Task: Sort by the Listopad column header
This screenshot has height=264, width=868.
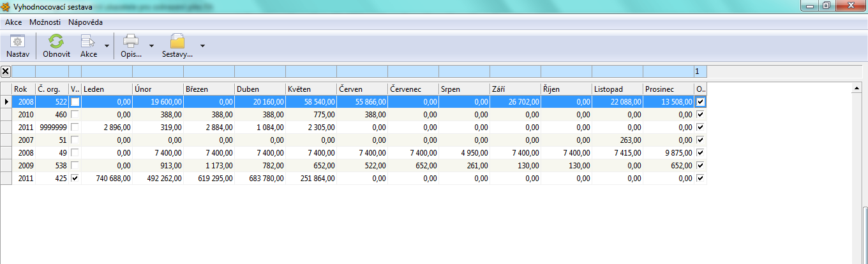Action: 617,89
